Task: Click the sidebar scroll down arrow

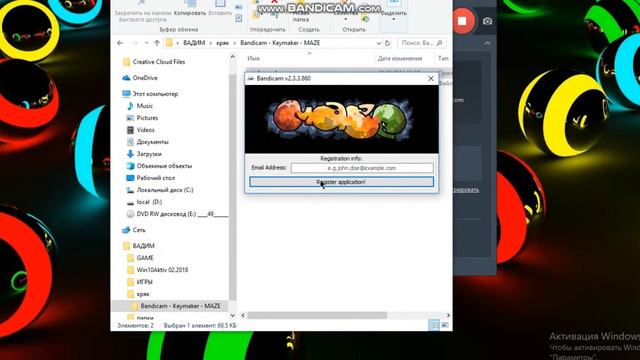Action: 233,316
